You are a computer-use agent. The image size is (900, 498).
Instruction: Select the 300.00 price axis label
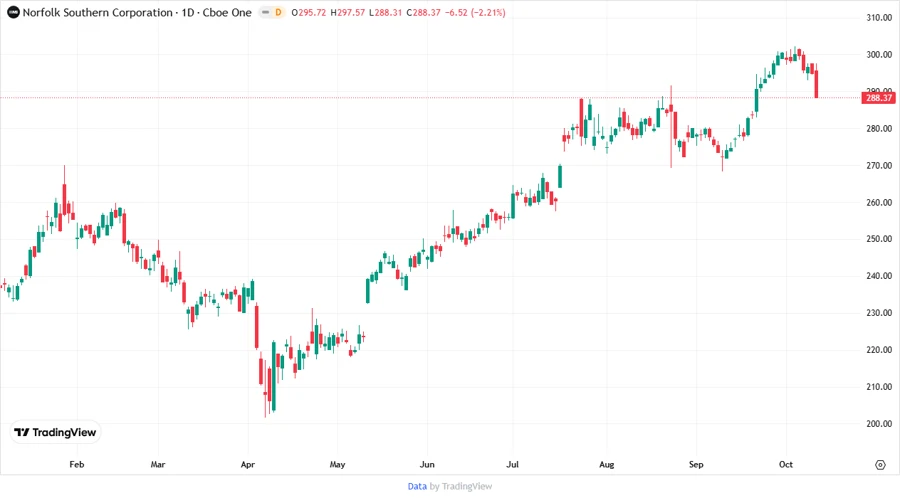click(x=878, y=55)
